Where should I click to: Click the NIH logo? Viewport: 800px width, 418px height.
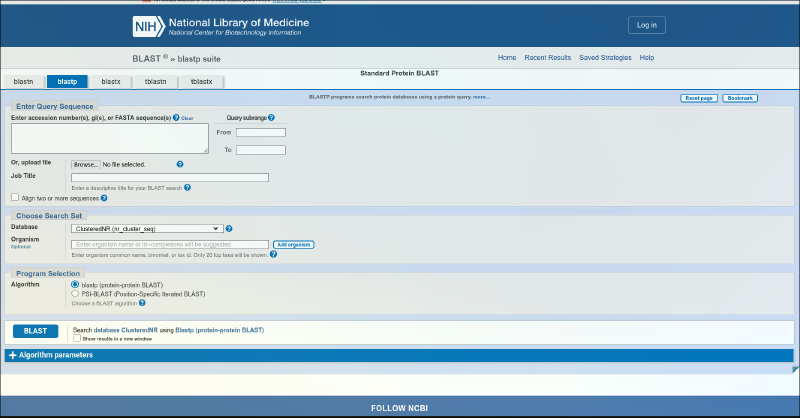[149, 26]
